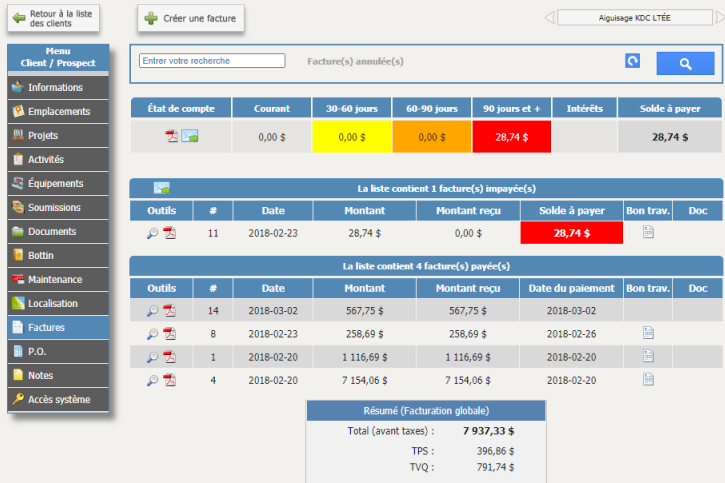Click the green plus icon on Créer une facture
The width and height of the screenshot is (725, 483).
pos(151,18)
